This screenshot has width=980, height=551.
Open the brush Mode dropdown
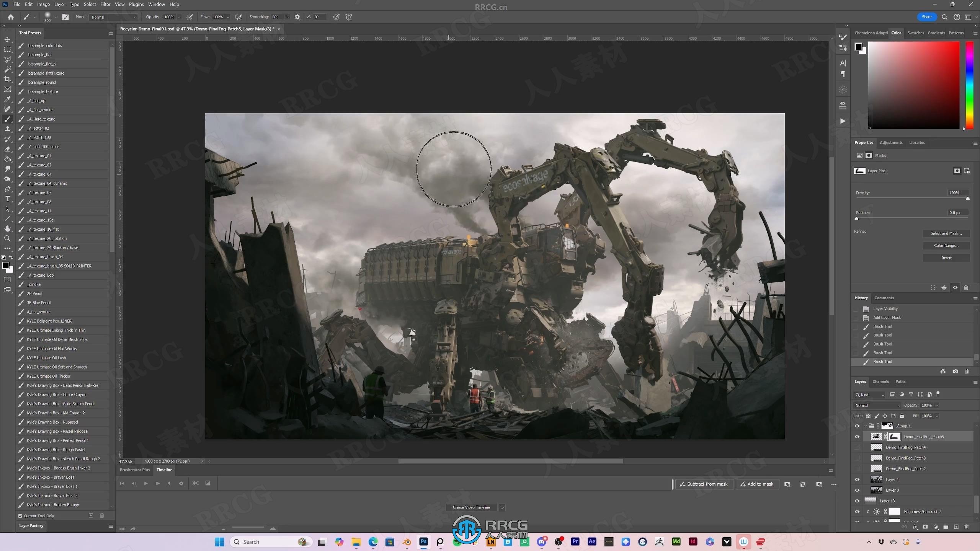point(114,17)
